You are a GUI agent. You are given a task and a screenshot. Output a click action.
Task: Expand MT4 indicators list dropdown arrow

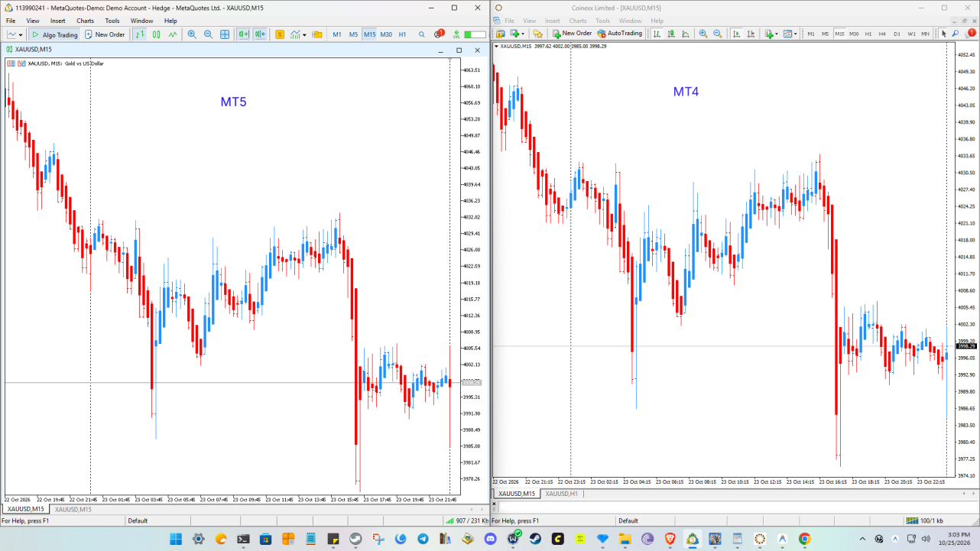tap(777, 34)
